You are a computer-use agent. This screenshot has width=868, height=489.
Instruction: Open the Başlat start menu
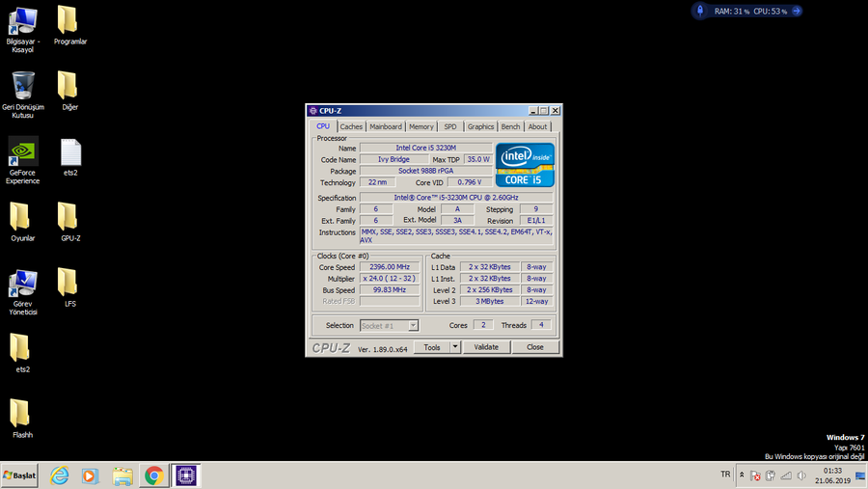click(20, 475)
